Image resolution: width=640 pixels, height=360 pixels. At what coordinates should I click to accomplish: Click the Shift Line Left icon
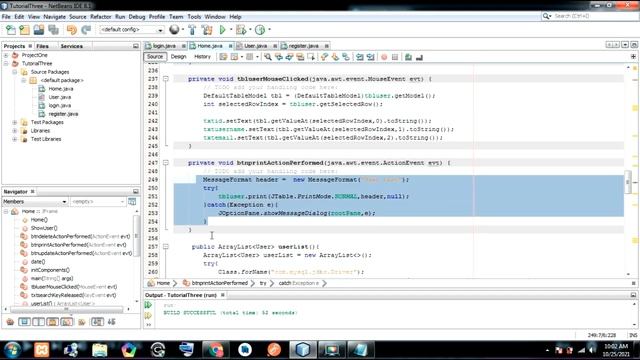coord(360,57)
